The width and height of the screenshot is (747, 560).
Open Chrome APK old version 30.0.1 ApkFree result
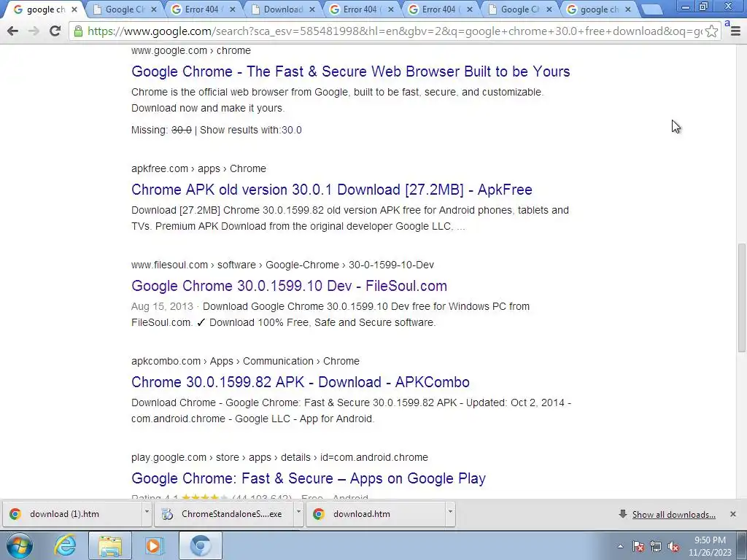[332, 190]
